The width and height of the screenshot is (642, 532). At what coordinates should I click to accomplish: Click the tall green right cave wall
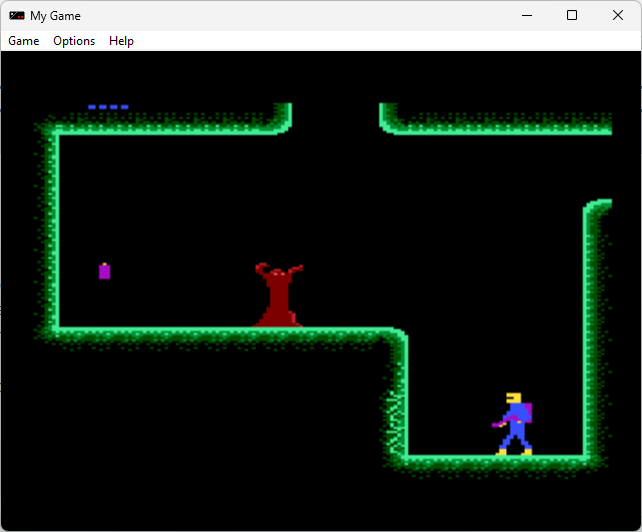(588, 330)
